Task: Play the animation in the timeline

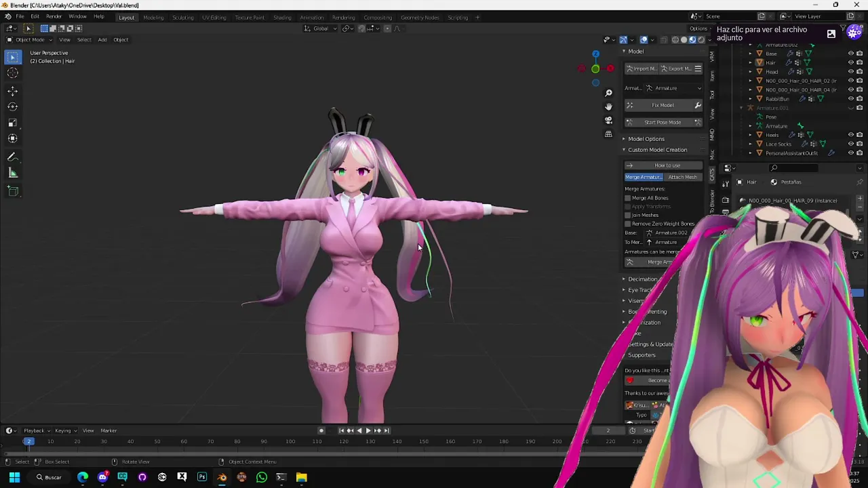Action: click(x=368, y=430)
